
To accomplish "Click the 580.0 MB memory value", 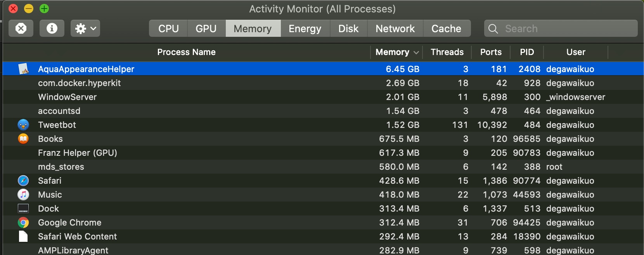I will (x=399, y=167).
